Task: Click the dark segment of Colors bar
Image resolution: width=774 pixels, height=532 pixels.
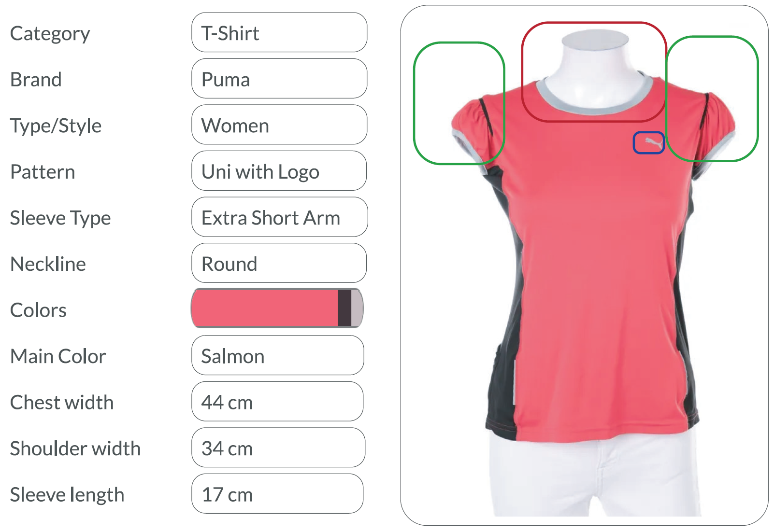Action: tap(344, 308)
